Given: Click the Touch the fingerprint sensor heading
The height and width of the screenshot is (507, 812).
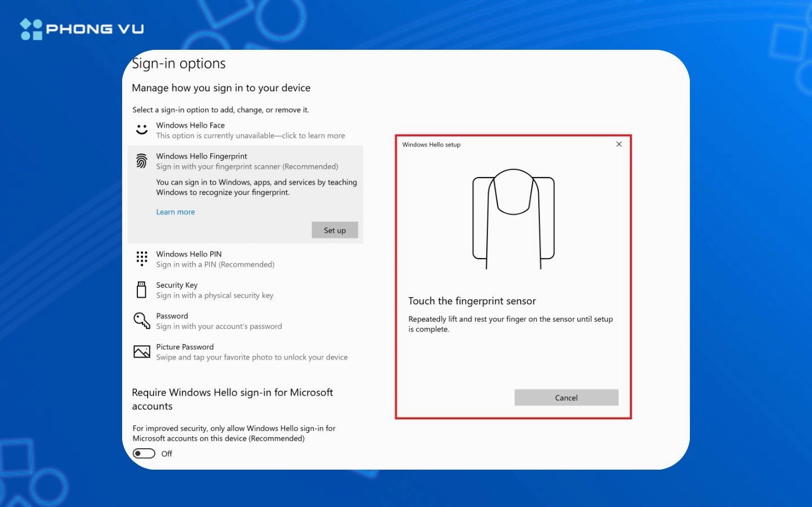Looking at the screenshot, I should tap(472, 301).
